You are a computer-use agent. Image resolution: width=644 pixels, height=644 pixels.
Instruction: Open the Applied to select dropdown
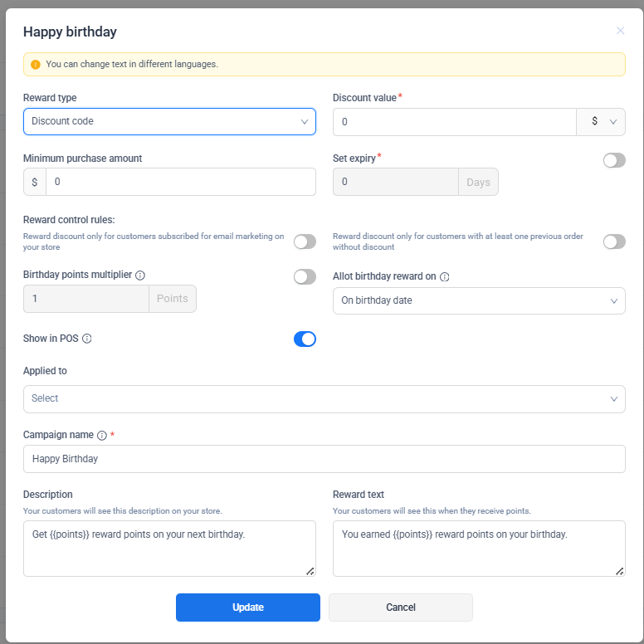324,398
